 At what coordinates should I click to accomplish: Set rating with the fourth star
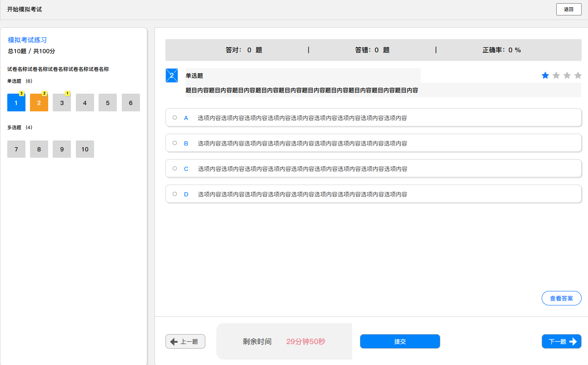tap(578, 75)
